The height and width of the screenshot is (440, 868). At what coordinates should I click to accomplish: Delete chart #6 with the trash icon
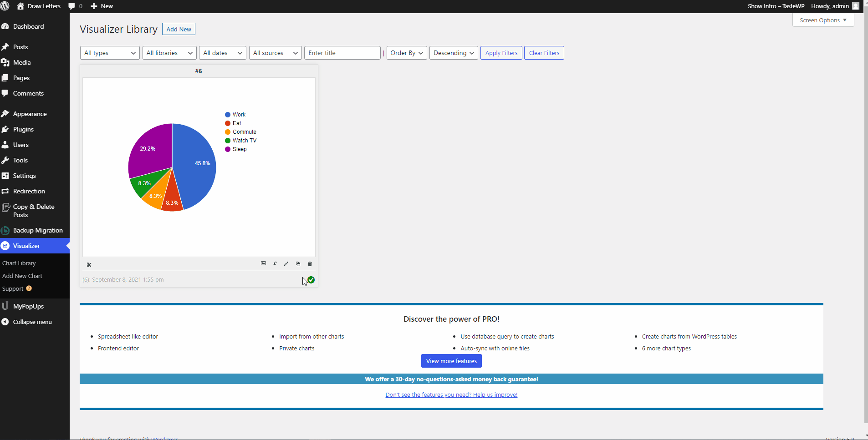310,264
